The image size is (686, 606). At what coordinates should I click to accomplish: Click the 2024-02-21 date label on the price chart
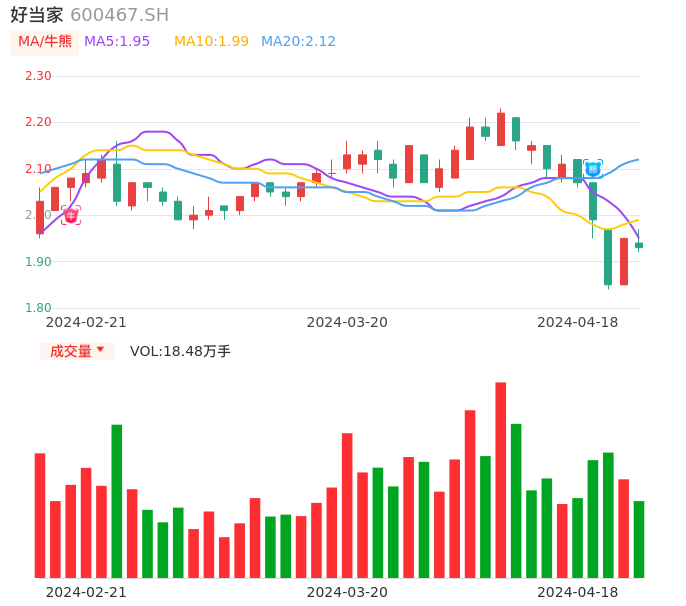[x=86, y=322]
